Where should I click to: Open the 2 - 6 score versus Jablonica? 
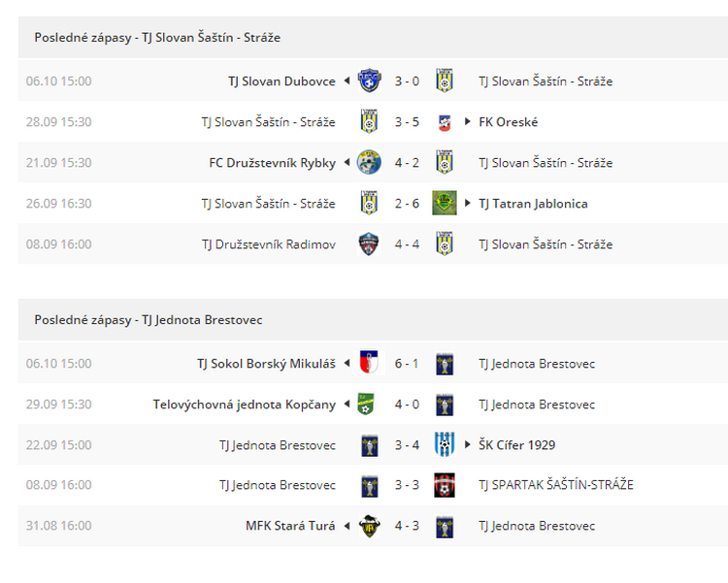[407, 204]
